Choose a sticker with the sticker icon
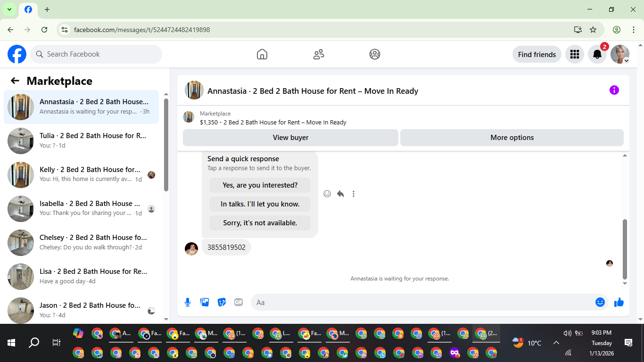Screen dimensions: 644x362 pos(222,302)
